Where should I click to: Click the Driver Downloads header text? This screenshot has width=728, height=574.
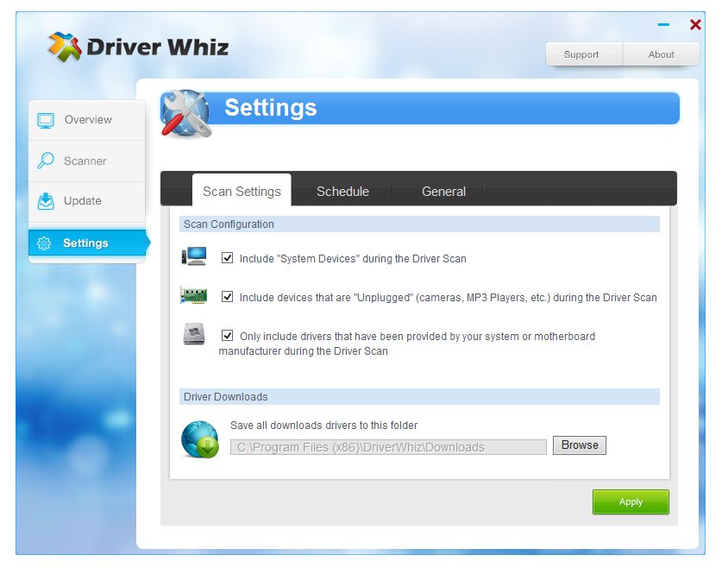click(x=226, y=396)
